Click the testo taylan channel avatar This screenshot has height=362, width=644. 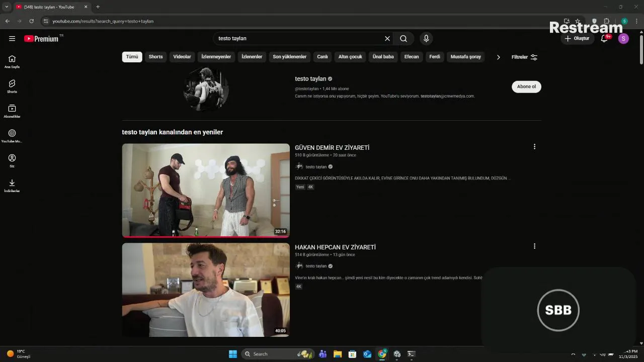pos(206,89)
